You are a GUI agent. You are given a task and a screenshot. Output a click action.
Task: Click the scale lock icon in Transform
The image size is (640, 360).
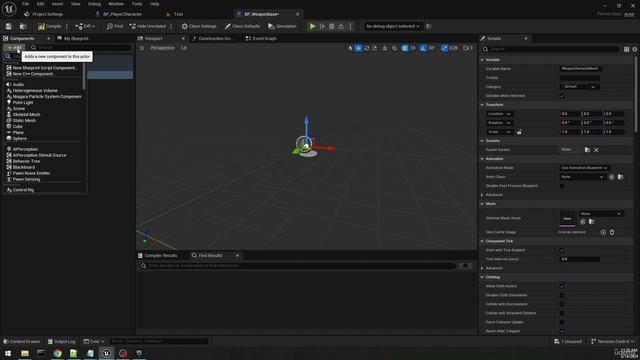click(519, 132)
